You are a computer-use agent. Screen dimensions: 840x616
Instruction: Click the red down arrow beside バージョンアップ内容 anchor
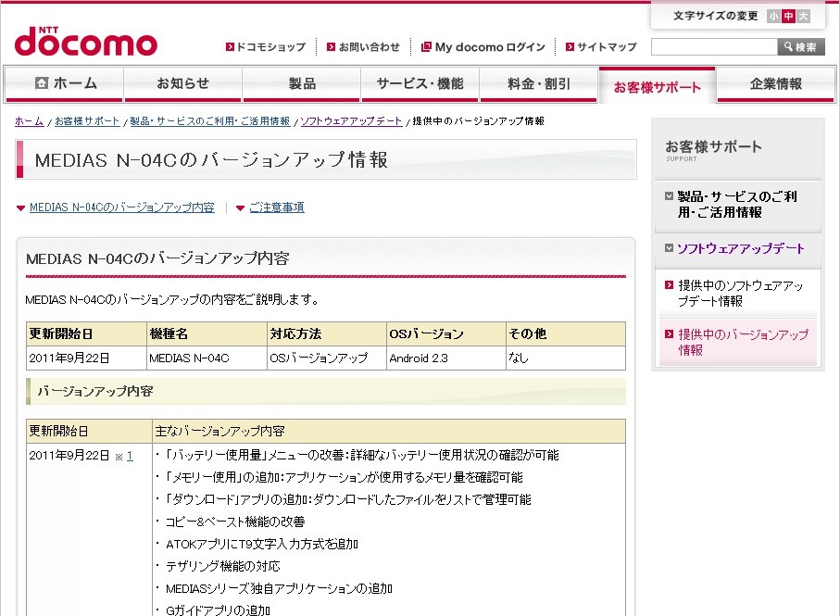(x=21, y=208)
